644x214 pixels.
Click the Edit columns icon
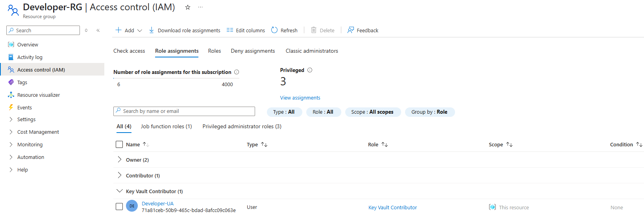point(230,30)
